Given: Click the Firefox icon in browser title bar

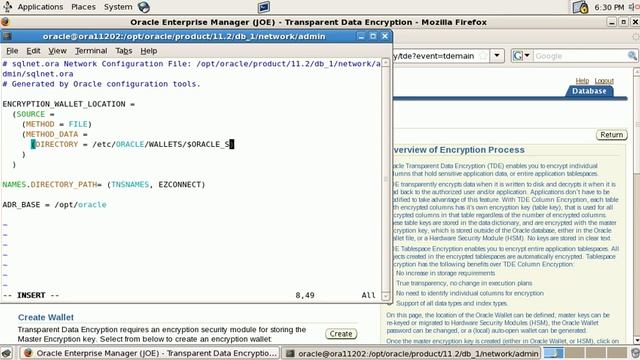Looking at the screenshot, I should tap(5, 22).
